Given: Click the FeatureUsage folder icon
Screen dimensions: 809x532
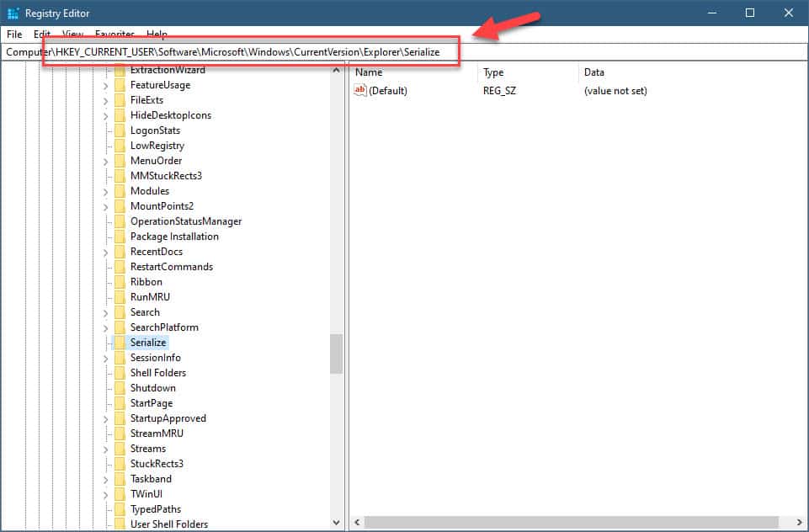Looking at the screenshot, I should point(120,85).
